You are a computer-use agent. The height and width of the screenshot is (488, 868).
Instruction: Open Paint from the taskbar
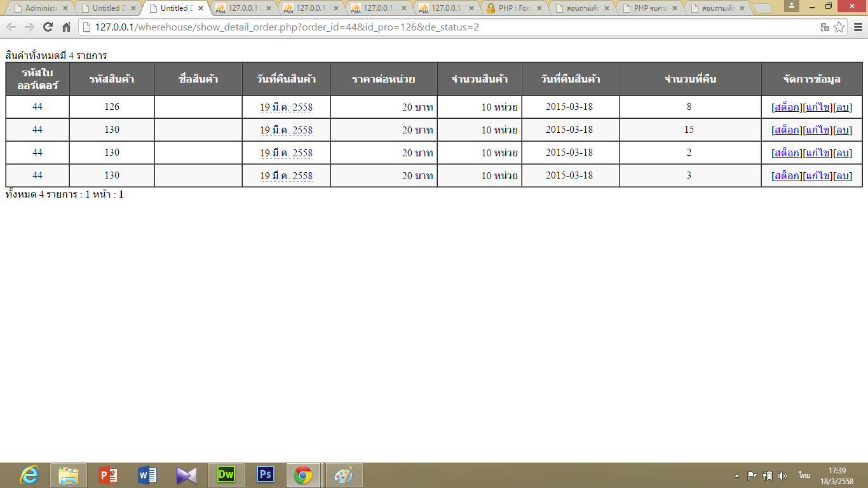click(x=344, y=475)
